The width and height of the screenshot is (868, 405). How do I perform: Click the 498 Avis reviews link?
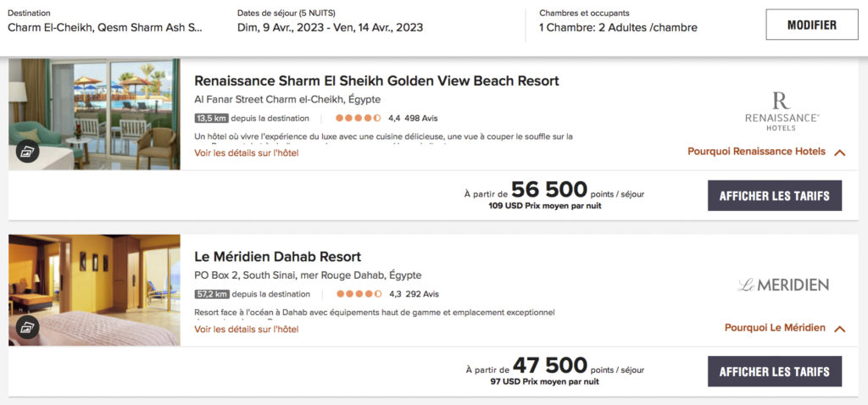[421, 119]
